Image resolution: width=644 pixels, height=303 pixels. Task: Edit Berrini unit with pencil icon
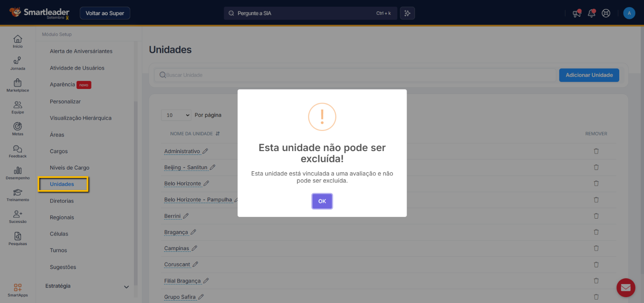click(x=186, y=216)
